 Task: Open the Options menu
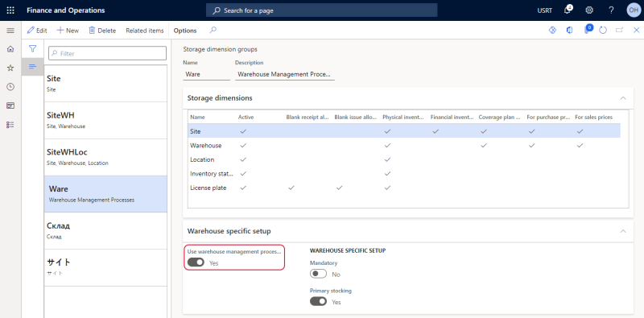(x=185, y=31)
